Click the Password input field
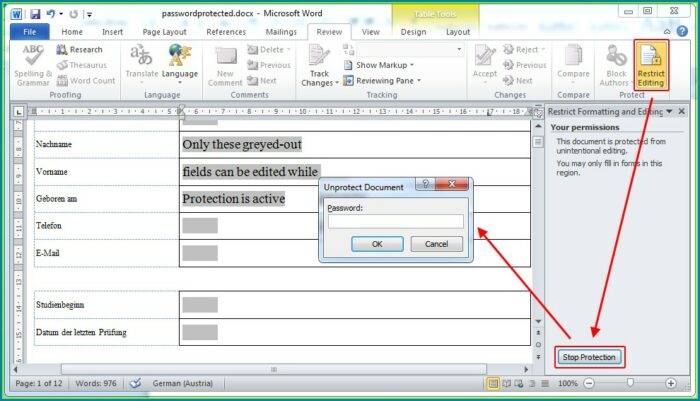700x401 pixels. (396, 221)
